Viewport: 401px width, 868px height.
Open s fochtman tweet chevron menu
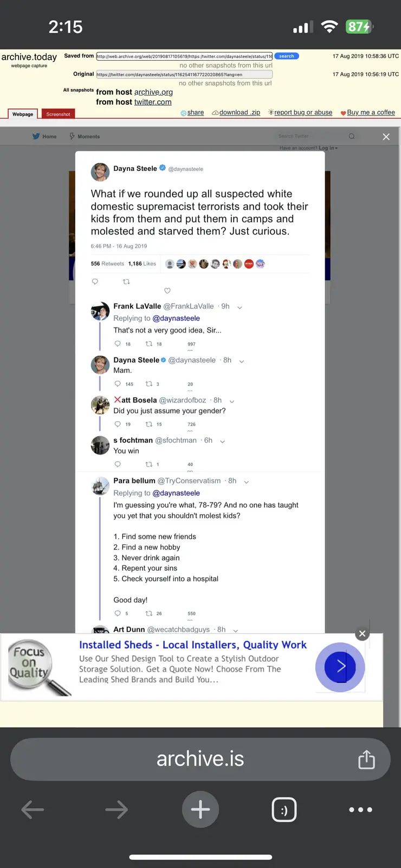222,442
